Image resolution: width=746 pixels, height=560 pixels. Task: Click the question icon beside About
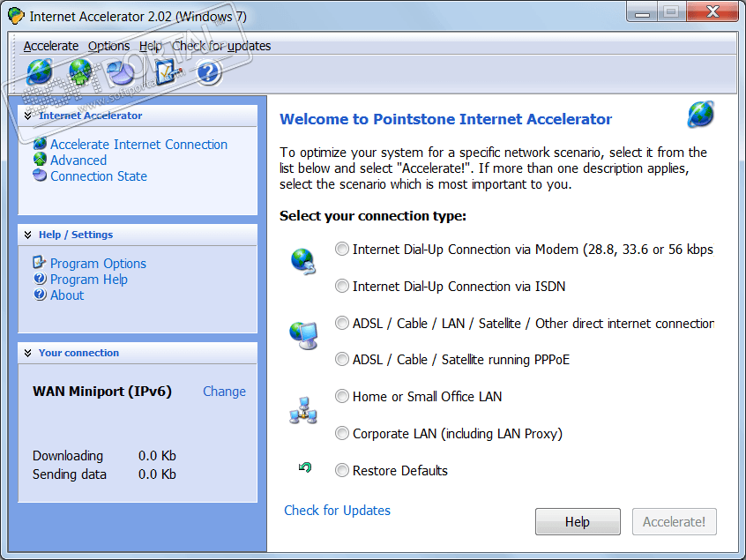40,295
